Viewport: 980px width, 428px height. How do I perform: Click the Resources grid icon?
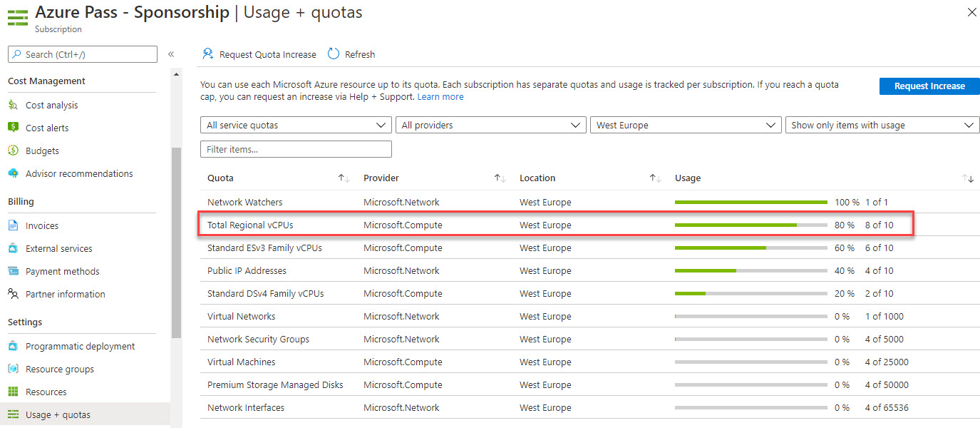tap(13, 392)
